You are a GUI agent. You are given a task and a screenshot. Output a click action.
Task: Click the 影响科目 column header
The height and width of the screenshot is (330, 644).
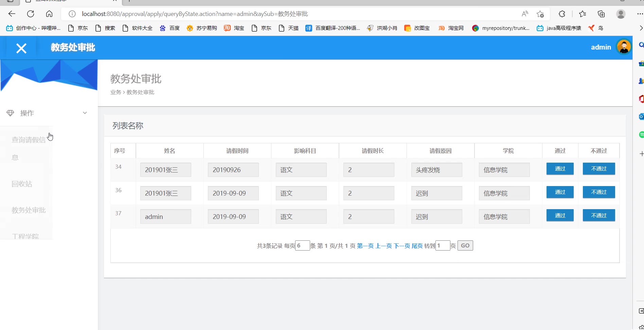(x=305, y=151)
